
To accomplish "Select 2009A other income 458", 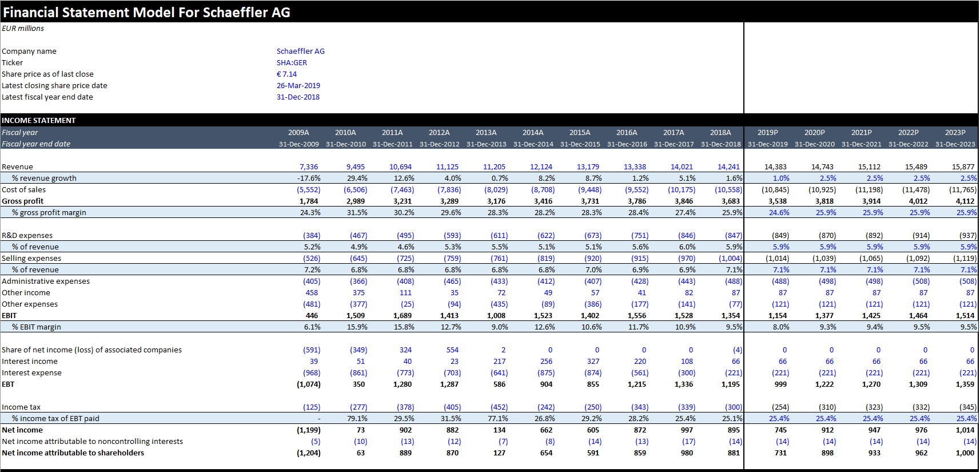I will click(x=312, y=293).
